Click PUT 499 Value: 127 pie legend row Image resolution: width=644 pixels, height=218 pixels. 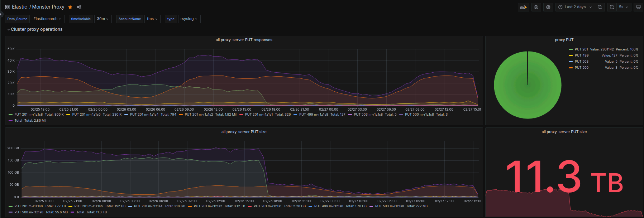[604, 55]
